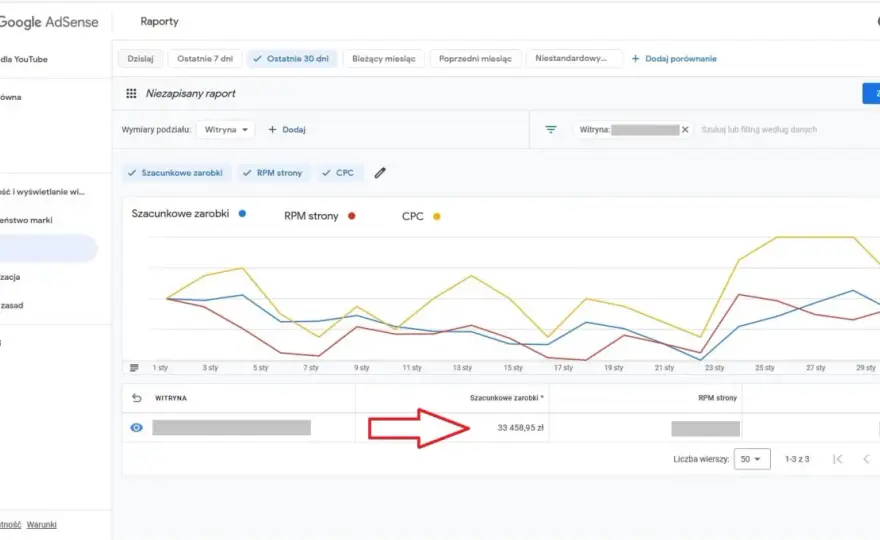880x540 pixels.
Task: Toggle the CPC metric chip
Action: pos(338,173)
